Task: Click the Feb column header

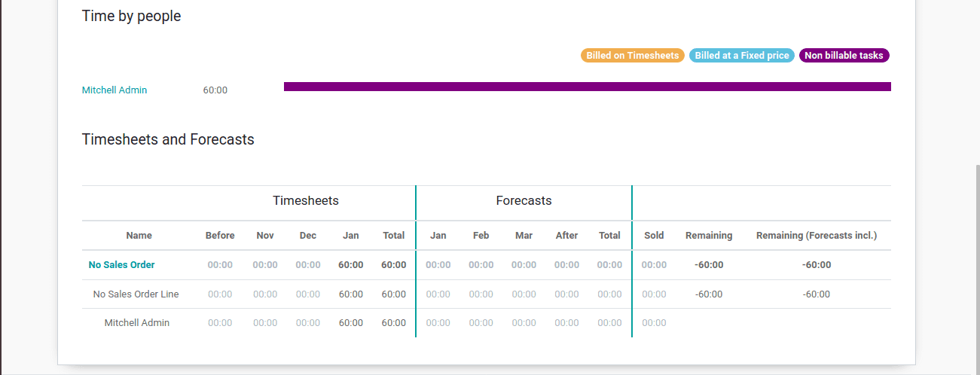Action: (x=481, y=236)
